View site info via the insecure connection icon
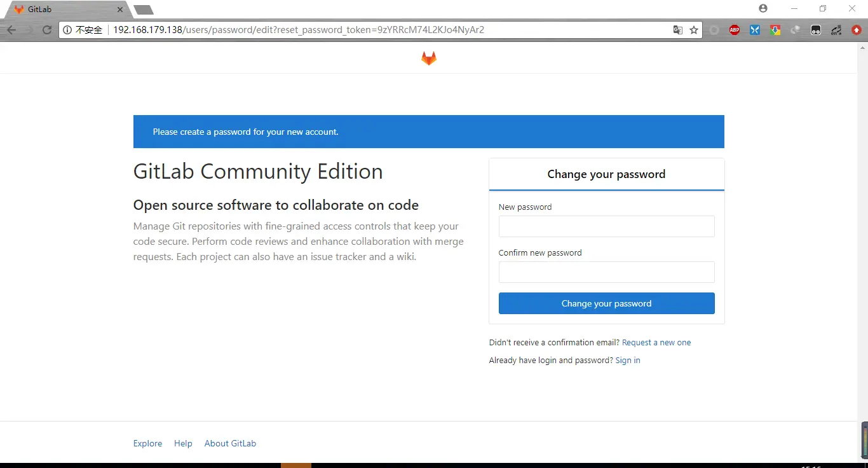The height and width of the screenshot is (468, 868). (67, 30)
